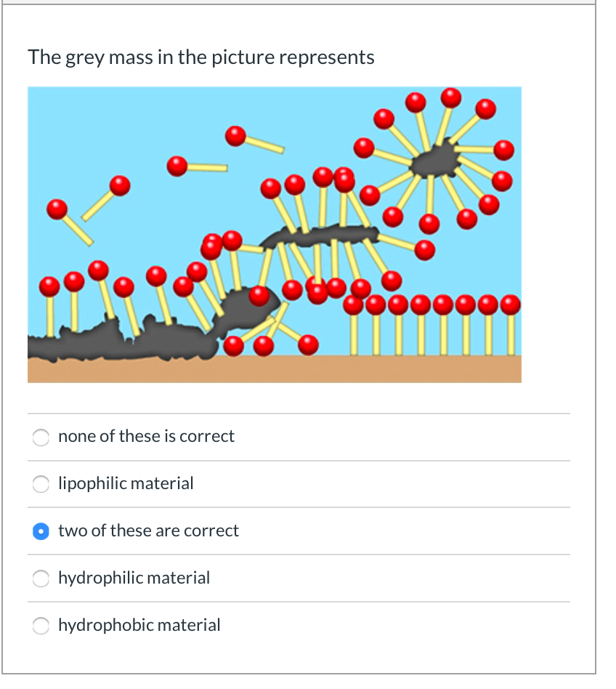Click the label "two of these are correct"
Image resolution: width=616 pixels, height=689 pixels.
tap(148, 531)
